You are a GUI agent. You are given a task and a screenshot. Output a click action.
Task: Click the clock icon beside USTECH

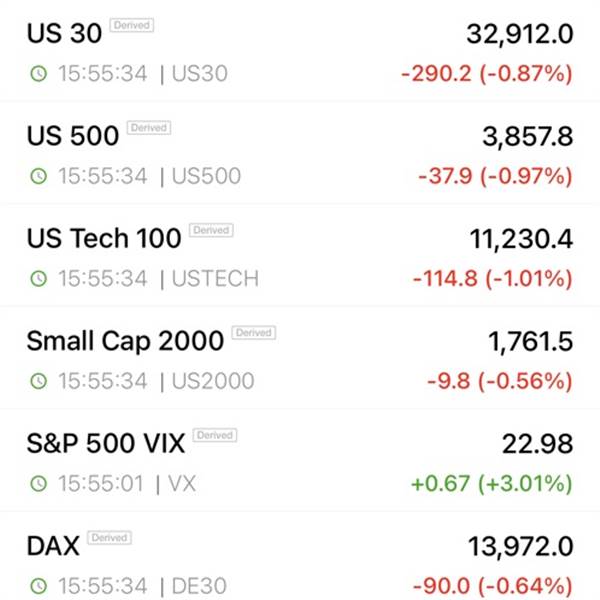38,278
